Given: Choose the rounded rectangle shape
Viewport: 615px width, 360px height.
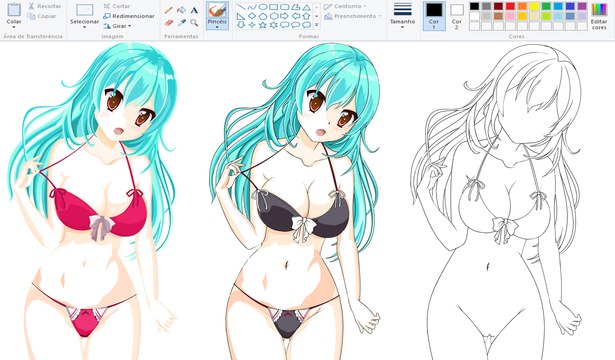Looking at the screenshot, I should 285,7.
